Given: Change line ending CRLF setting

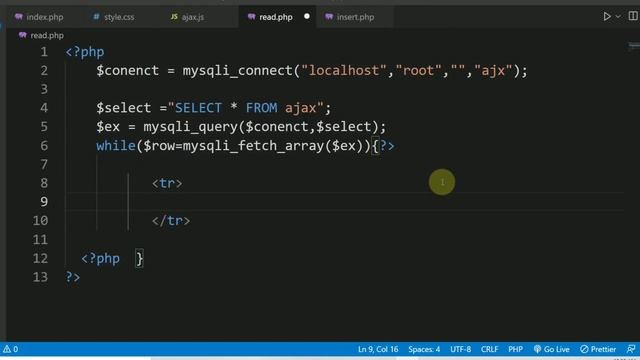Looking at the screenshot, I should click(x=489, y=349).
